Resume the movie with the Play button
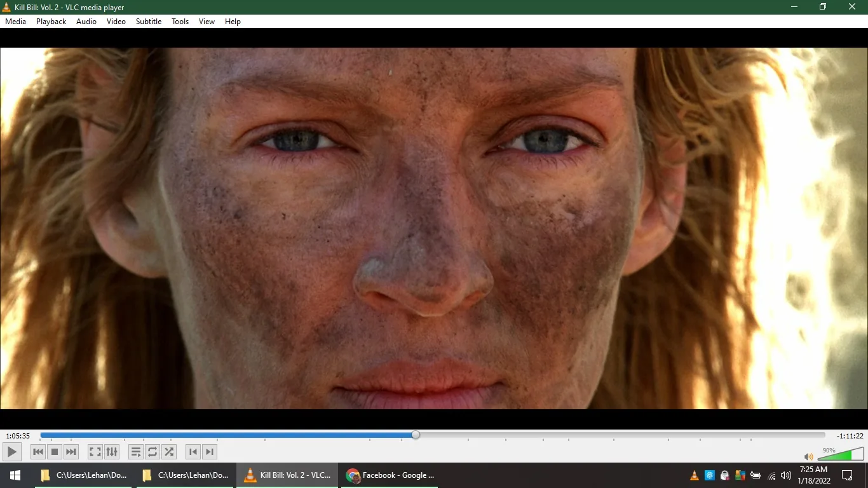868x488 pixels. point(11,452)
